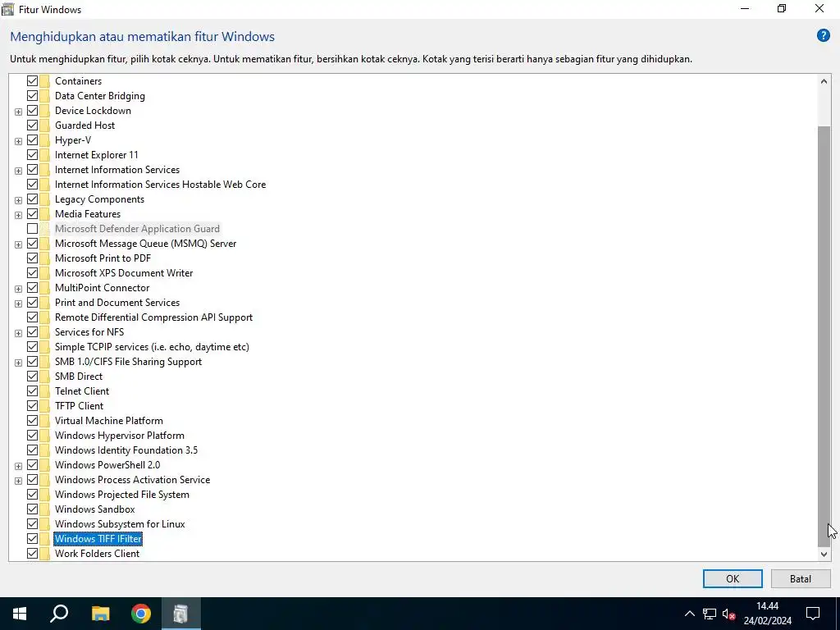Image resolution: width=840 pixels, height=630 pixels.
Task: Click the folder icon beside Hyper-V
Action: tap(44, 140)
